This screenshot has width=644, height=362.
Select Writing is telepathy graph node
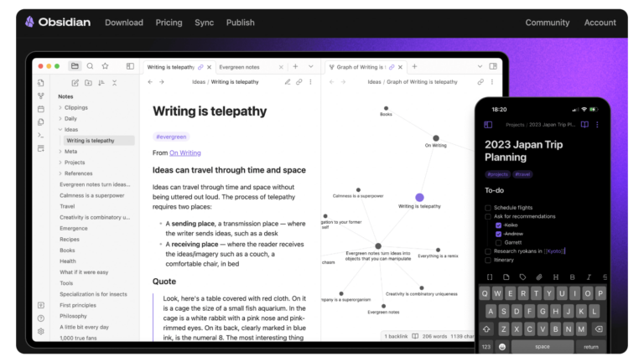pos(419,198)
